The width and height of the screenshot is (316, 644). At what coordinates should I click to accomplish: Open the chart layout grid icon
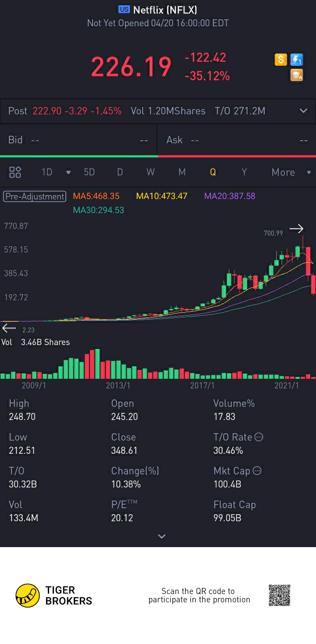click(15, 172)
